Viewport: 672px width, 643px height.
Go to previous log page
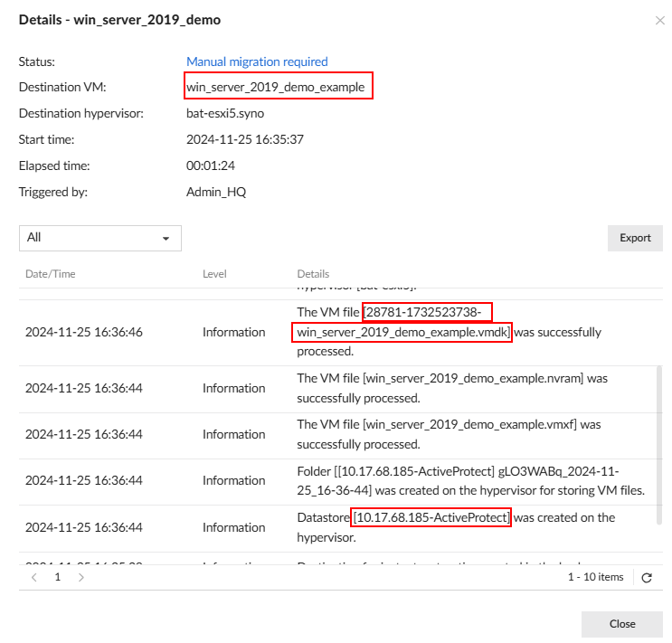[34, 577]
